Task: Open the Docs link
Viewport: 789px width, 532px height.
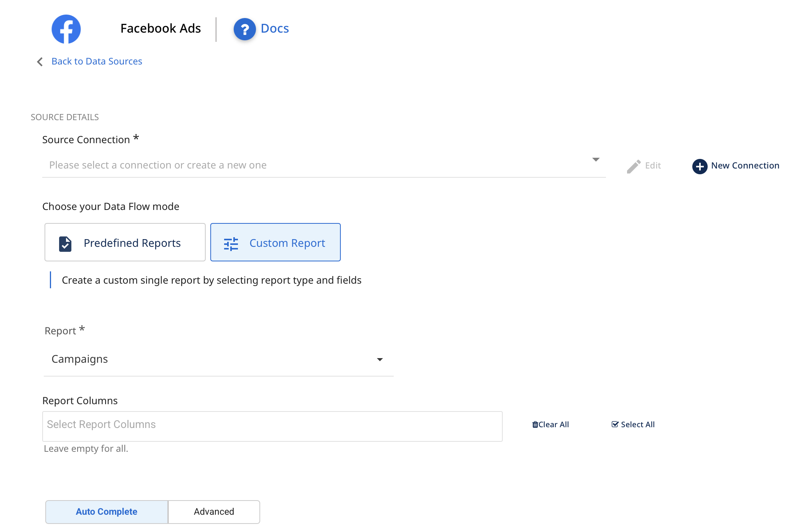Action: [x=275, y=28]
